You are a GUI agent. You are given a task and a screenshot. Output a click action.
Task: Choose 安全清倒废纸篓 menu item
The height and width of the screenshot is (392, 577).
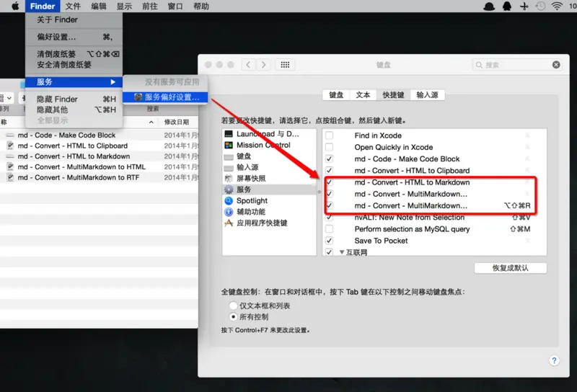click(74, 65)
